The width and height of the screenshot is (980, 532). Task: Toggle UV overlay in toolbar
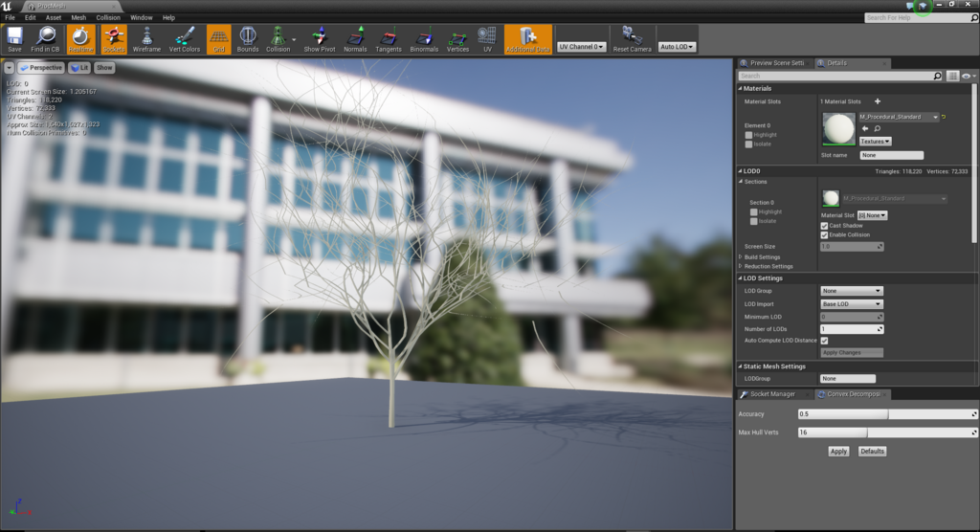[x=487, y=39]
